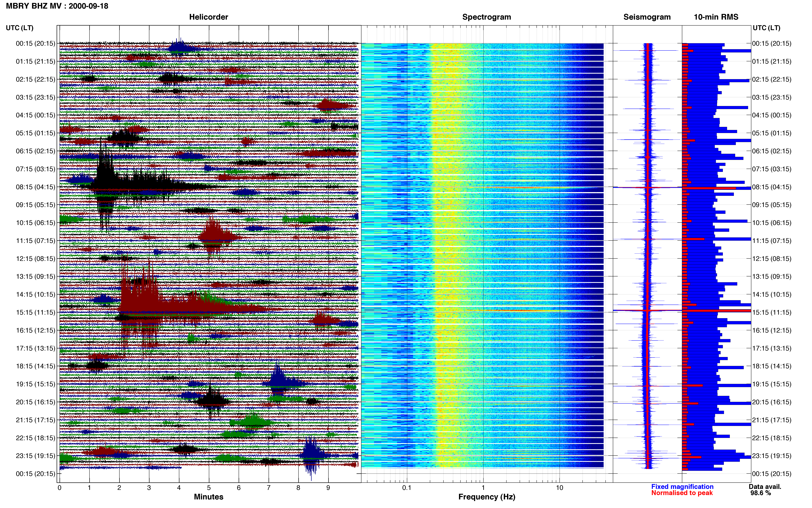Select the Spectrogram panel heading
The width and height of the screenshot is (812, 508).
coord(487,17)
